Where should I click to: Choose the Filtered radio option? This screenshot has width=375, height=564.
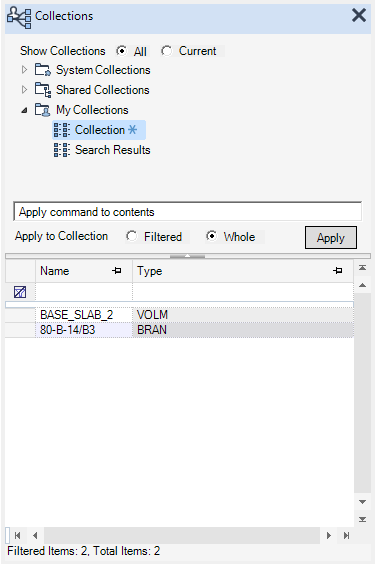[132, 236]
